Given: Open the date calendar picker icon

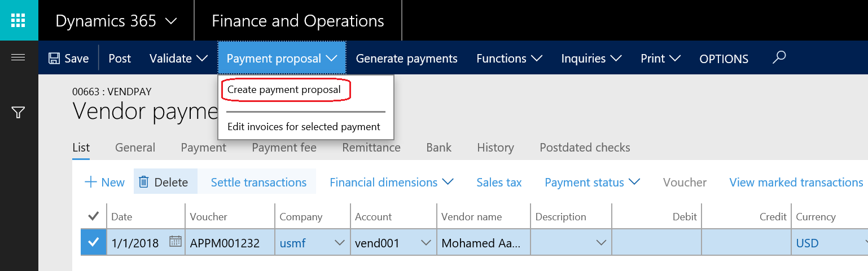Looking at the screenshot, I should pyautogui.click(x=176, y=242).
